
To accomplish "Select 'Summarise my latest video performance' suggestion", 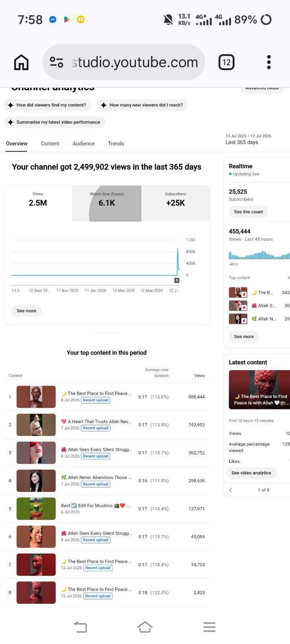I will click(x=54, y=122).
